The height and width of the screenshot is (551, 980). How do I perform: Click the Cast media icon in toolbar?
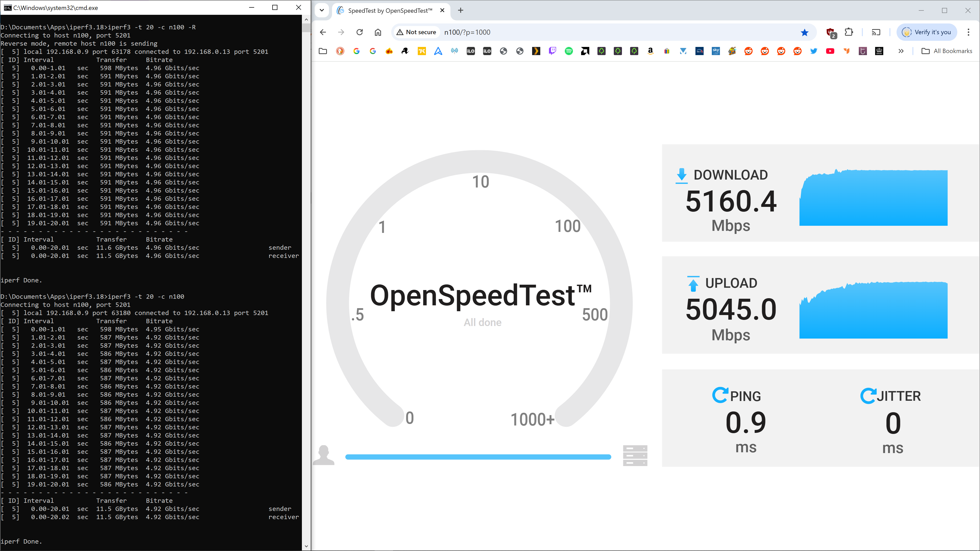point(876,32)
